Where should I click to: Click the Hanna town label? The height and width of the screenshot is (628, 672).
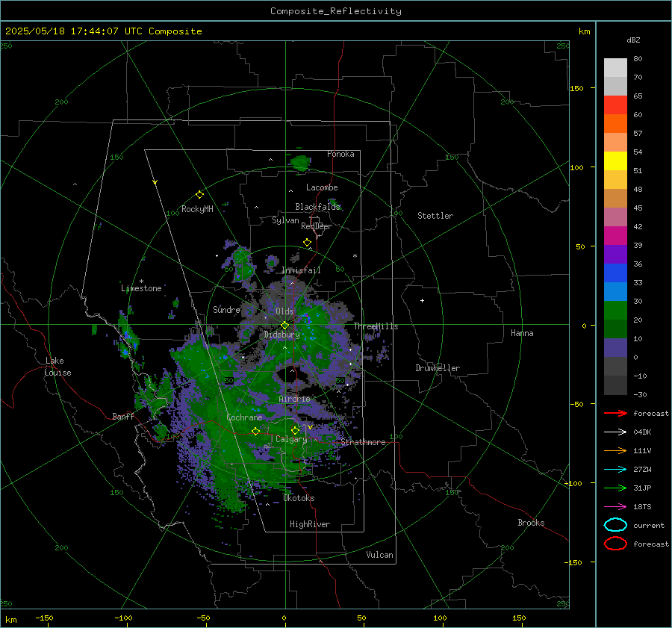coord(522,333)
